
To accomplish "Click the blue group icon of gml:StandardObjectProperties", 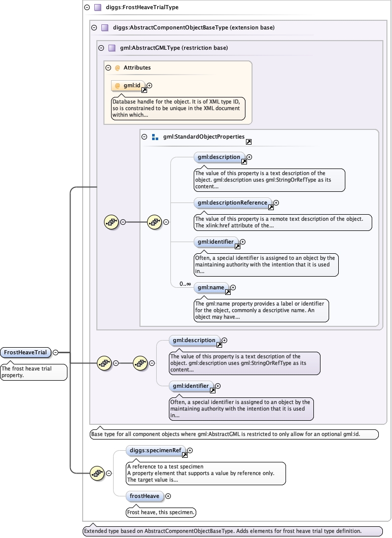I will coord(155,137).
